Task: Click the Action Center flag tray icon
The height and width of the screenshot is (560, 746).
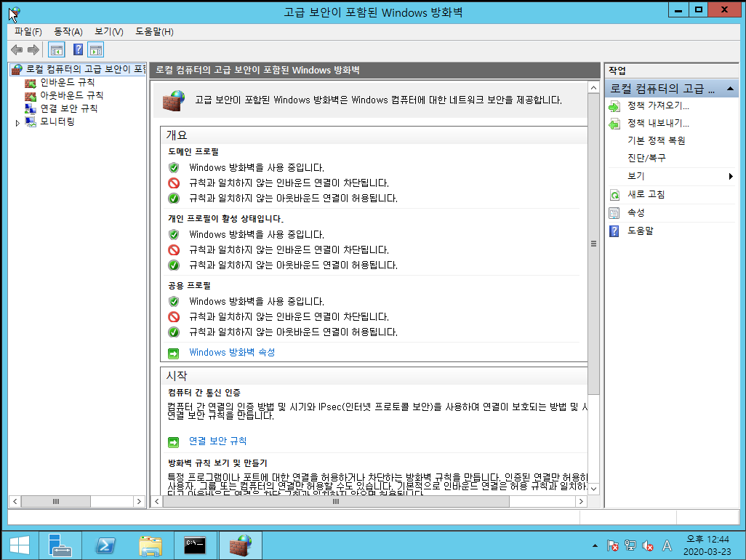Action: (612, 545)
